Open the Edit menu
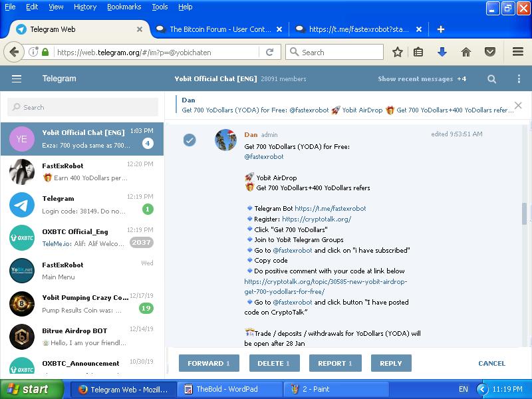Viewport: 532px width, 399px height. pyautogui.click(x=32, y=7)
